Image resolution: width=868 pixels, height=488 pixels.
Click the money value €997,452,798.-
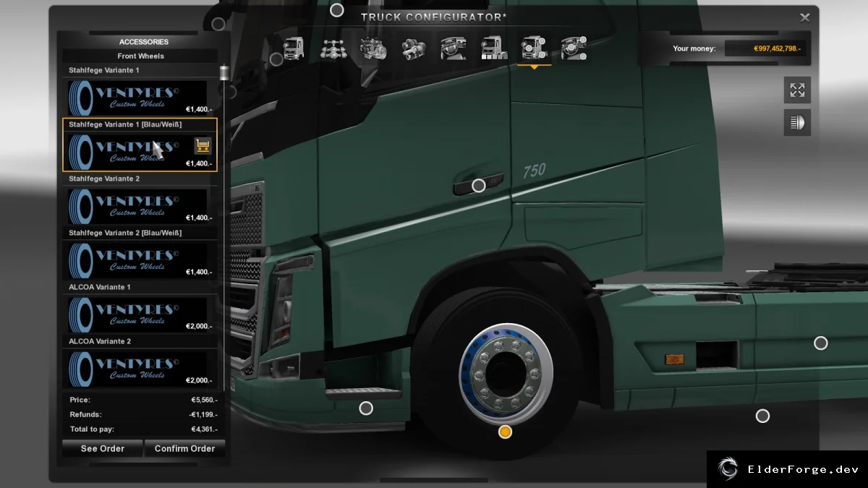777,48
